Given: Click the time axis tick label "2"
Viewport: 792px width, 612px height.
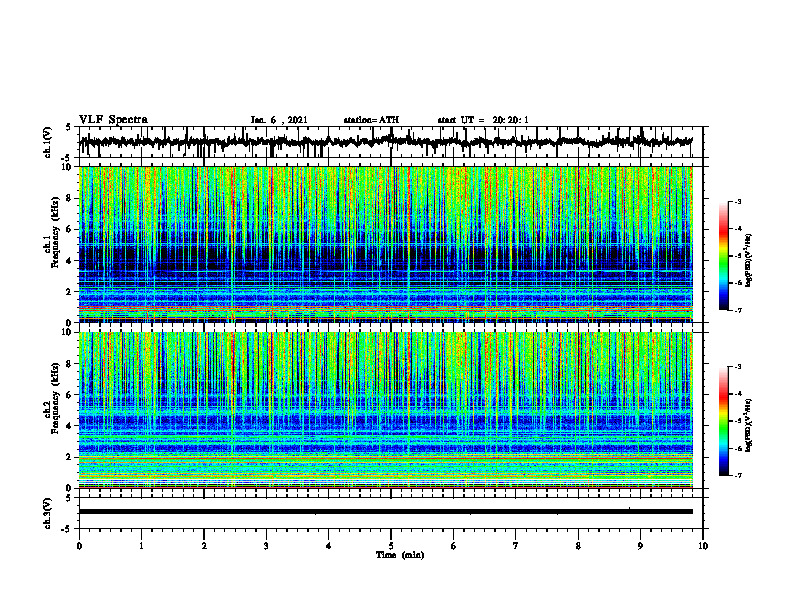Looking at the screenshot, I should [204, 546].
